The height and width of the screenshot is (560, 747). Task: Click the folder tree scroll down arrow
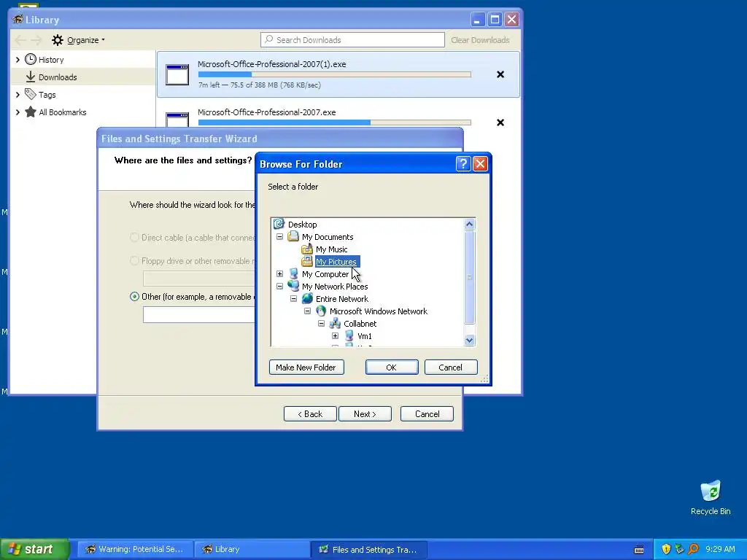tap(469, 340)
